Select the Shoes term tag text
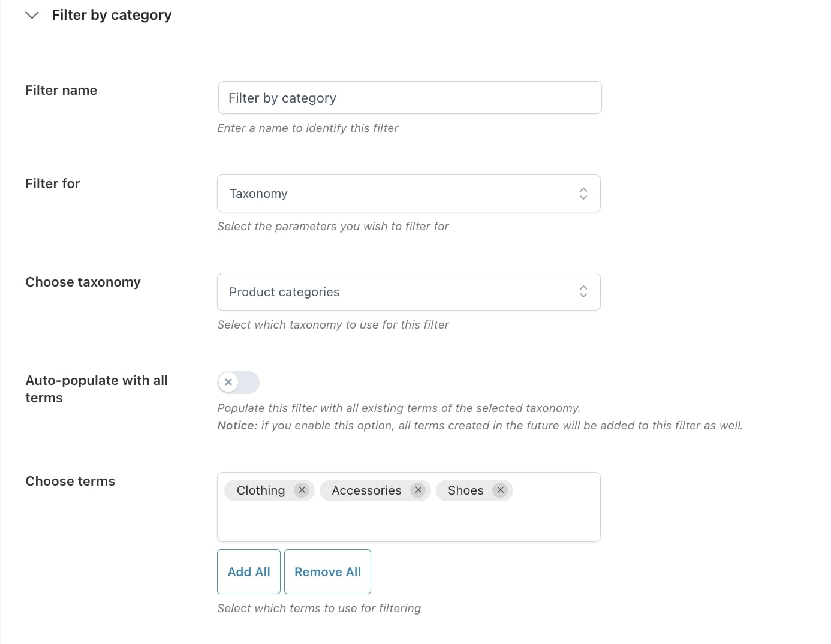 click(465, 490)
